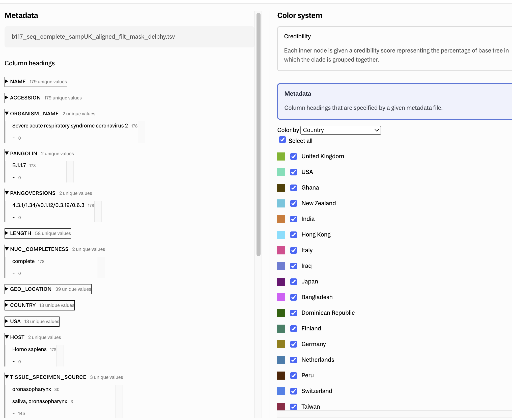Expand the COUNTRY column heading
Image resolution: width=512 pixels, height=420 pixels.
pyautogui.click(x=23, y=305)
